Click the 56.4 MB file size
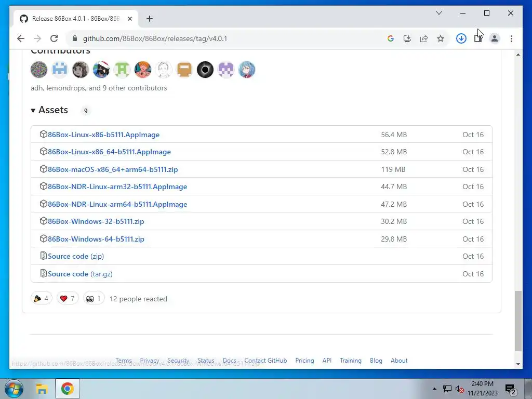The width and height of the screenshot is (532, 399). tap(394, 135)
